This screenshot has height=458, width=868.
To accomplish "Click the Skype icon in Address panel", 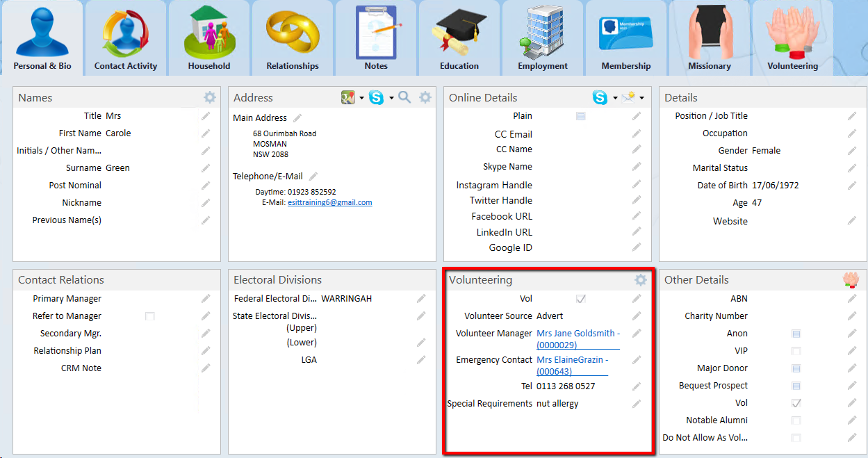I will point(376,98).
